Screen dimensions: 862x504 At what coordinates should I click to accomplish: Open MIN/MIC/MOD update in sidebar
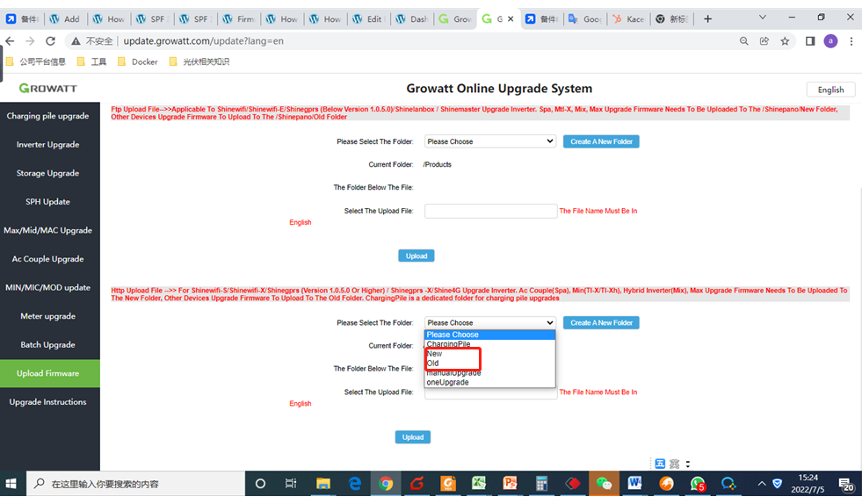47,287
